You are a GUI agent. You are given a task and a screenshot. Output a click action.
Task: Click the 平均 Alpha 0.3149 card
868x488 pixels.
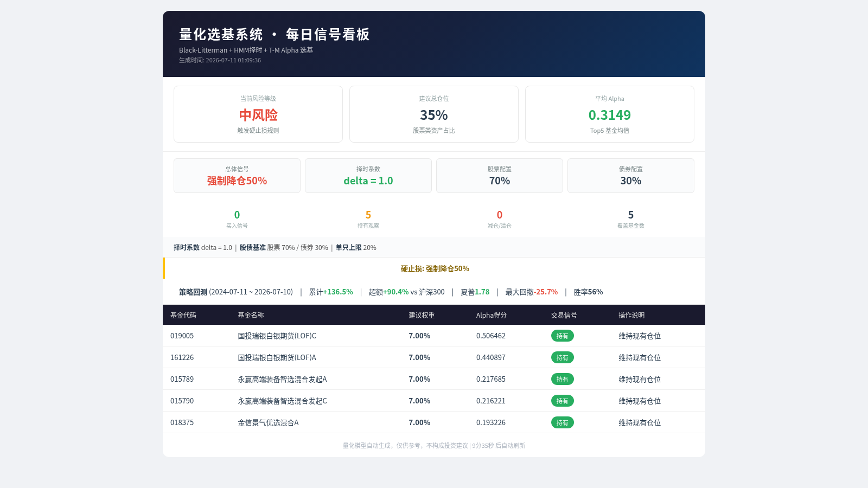click(x=610, y=114)
